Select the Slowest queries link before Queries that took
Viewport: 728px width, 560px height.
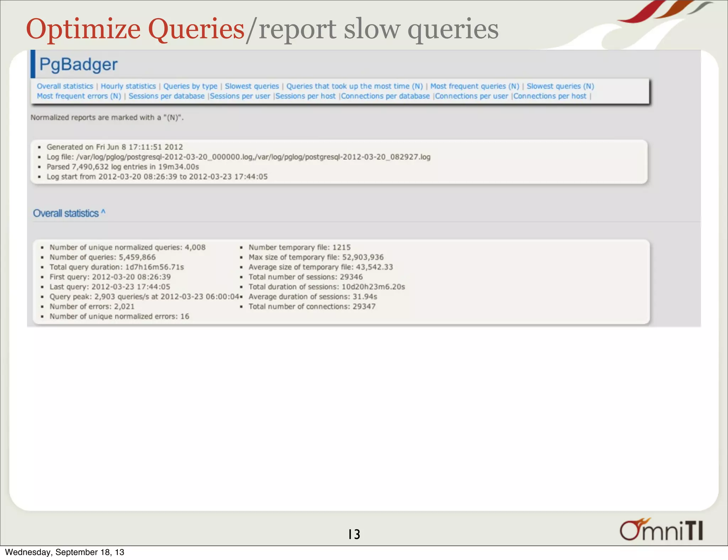(252, 86)
